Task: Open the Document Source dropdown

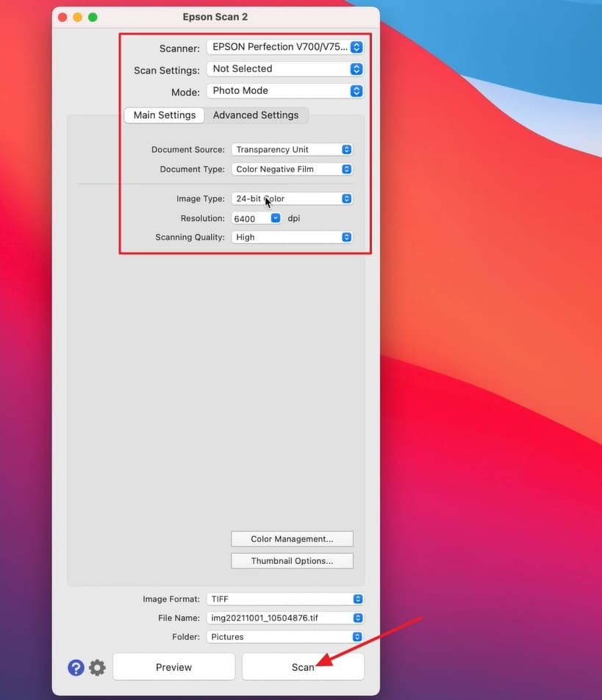Action: (x=292, y=150)
